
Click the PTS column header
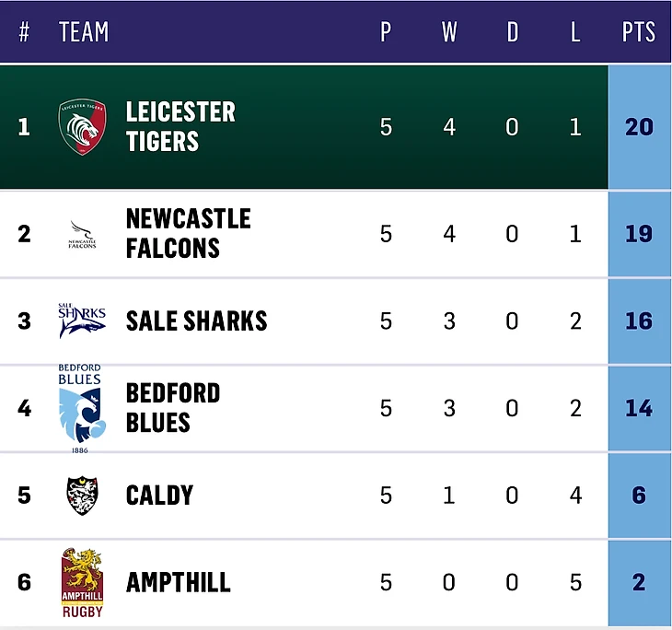pyautogui.click(x=638, y=32)
